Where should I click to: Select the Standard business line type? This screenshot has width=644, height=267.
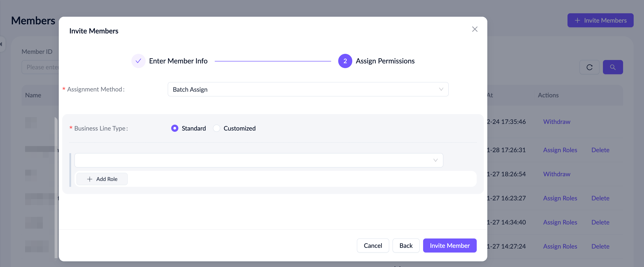[x=175, y=128]
